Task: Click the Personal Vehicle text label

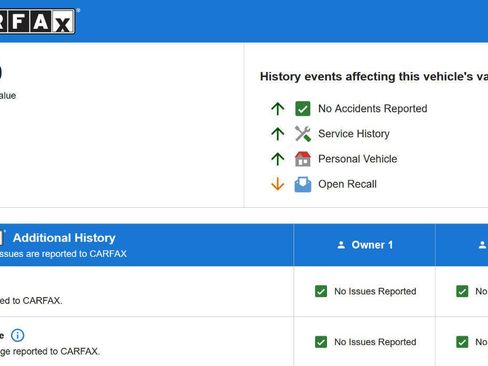Action: coord(358,159)
